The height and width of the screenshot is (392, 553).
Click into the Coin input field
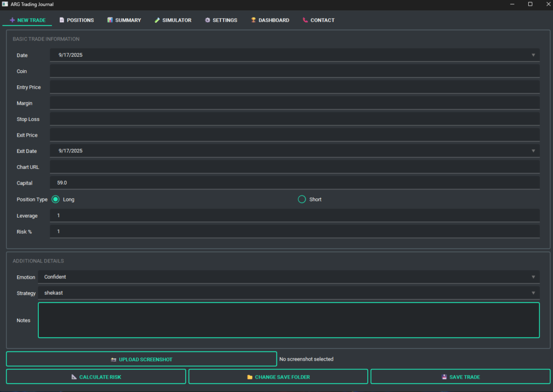(294, 71)
